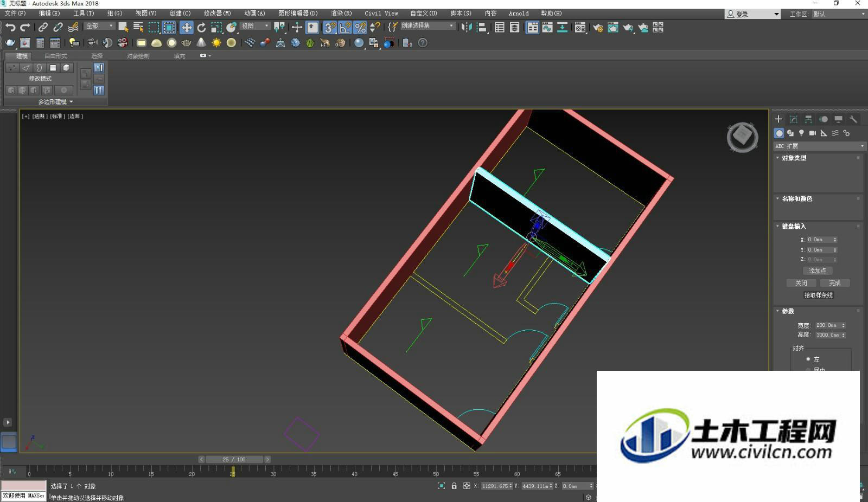
Task: Open the AEC 扩展 category dropdown
Action: (819, 146)
